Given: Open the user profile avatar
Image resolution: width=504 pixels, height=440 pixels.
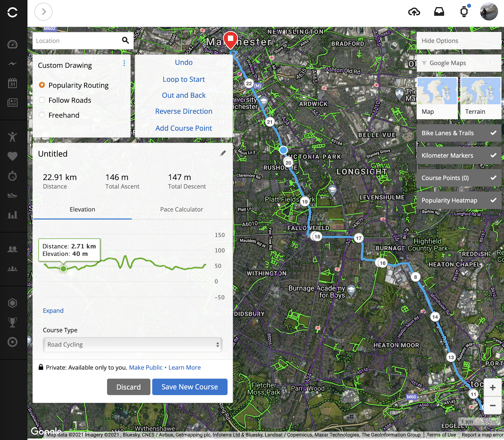Looking at the screenshot, I should point(489,12).
